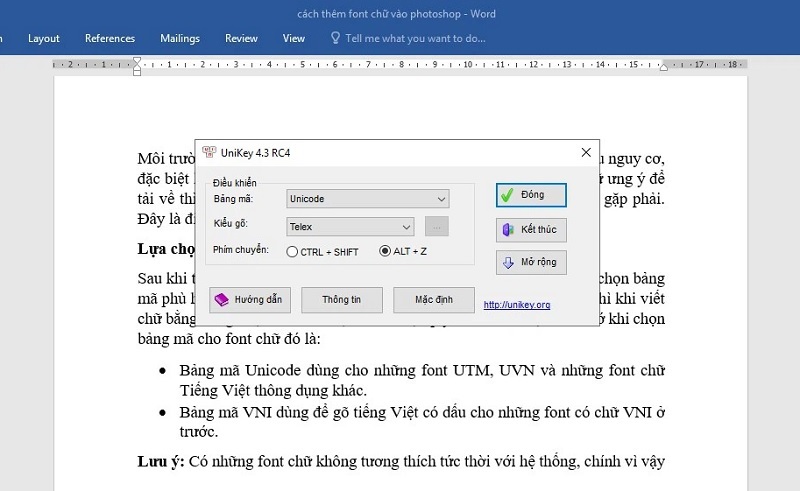Viewport: 800px width, 491px height.
Task: Open the Kiểu gõ Telex dropdown
Action: point(350,227)
